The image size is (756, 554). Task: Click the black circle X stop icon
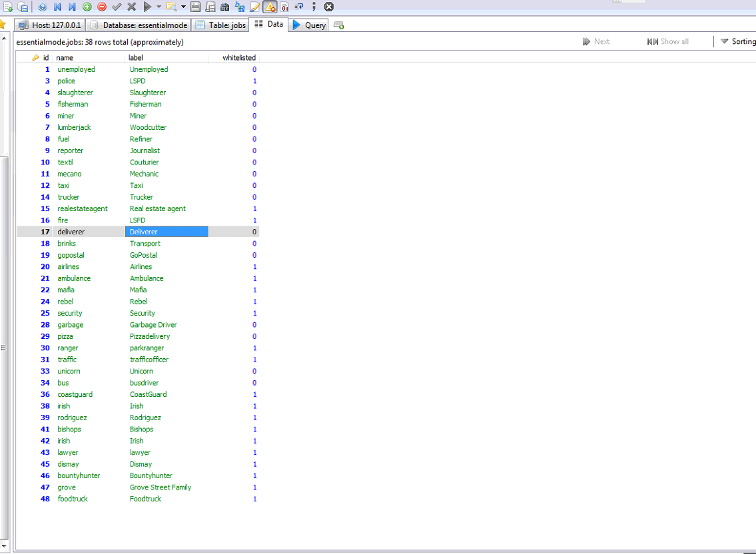tap(329, 7)
